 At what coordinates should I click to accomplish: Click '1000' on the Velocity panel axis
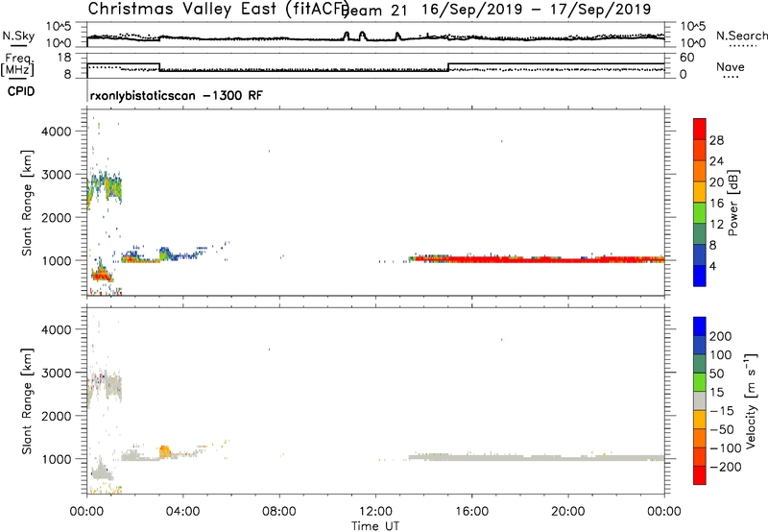57,459
